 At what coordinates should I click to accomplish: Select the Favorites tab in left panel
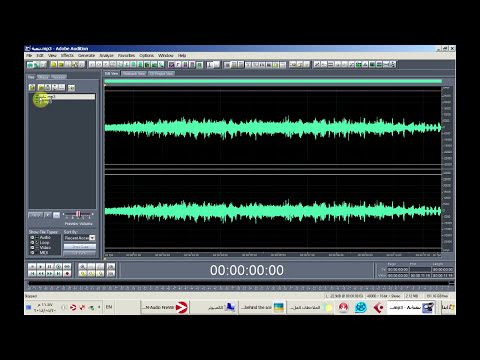coord(59,77)
